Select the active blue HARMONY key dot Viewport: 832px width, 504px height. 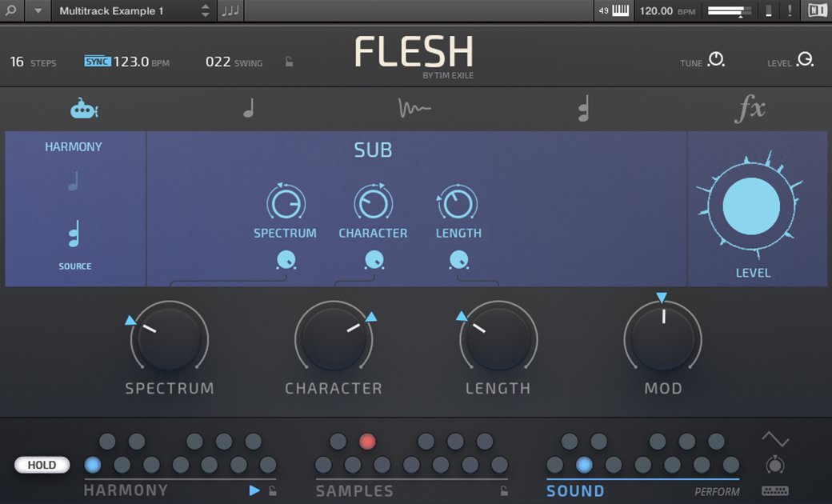point(93,466)
